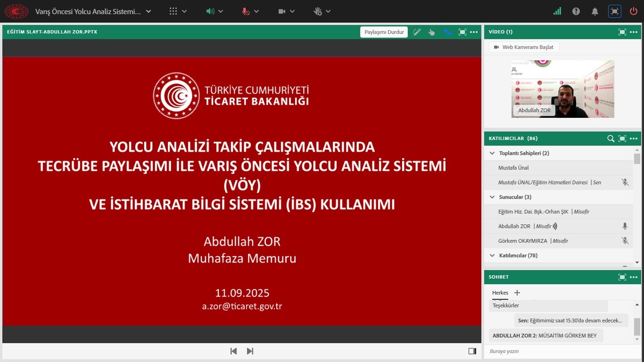The height and width of the screenshot is (362, 644).
Task: Open the notifications bell icon
Action: [x=595, y=11]
